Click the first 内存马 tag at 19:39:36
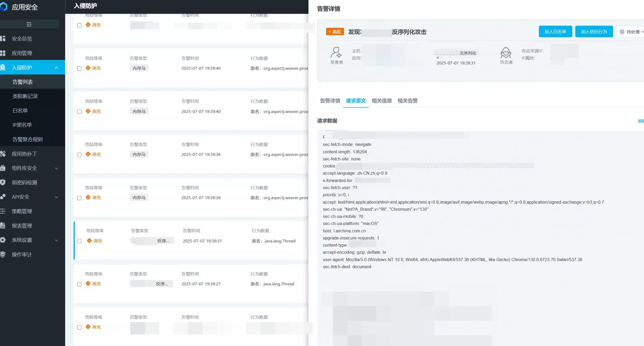The width and height of the screenshot is (644, 346). tap(139, 155)
